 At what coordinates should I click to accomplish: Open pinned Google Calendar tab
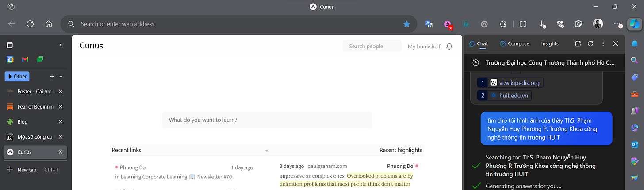point(10,59)
